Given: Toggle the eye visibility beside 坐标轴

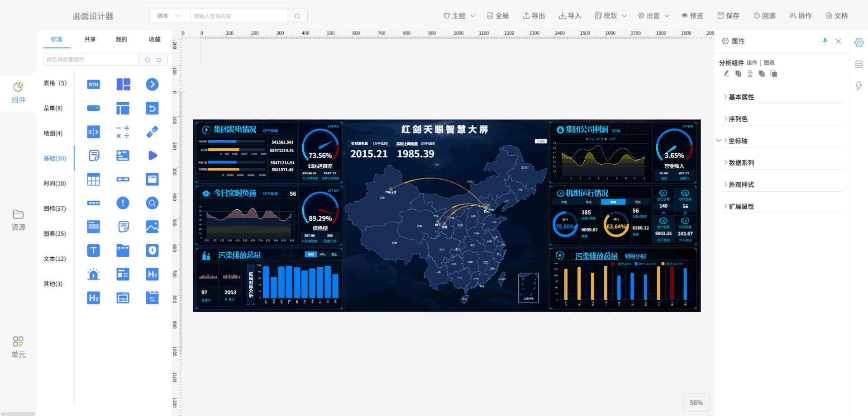Looking at the screenshot, I should click(x=719, y=141).
